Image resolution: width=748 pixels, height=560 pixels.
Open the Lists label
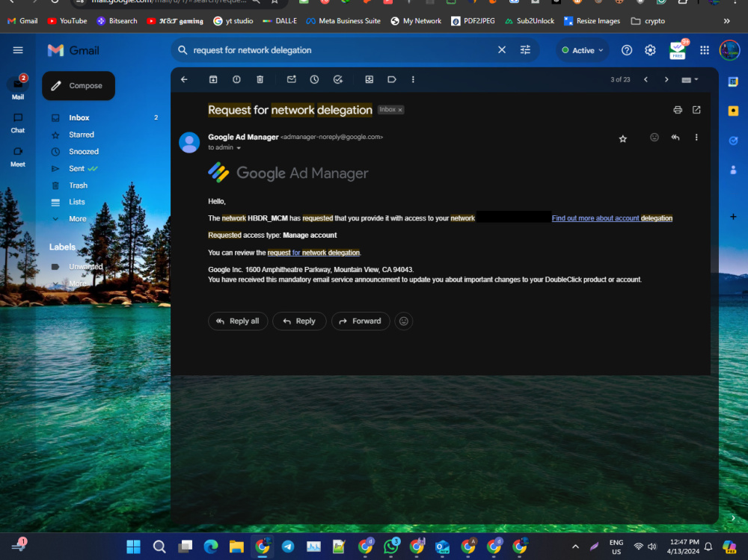coord(76,203)
